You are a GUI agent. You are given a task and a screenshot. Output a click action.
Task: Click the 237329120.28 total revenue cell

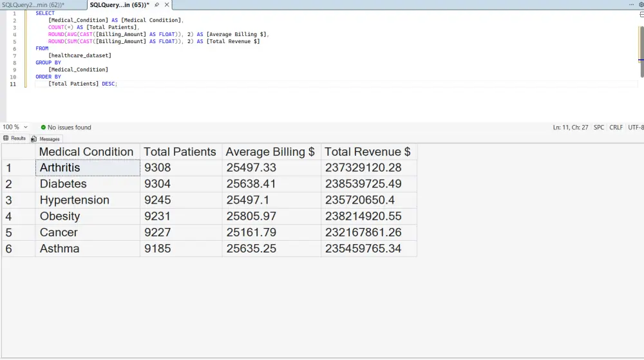point(369,167)
